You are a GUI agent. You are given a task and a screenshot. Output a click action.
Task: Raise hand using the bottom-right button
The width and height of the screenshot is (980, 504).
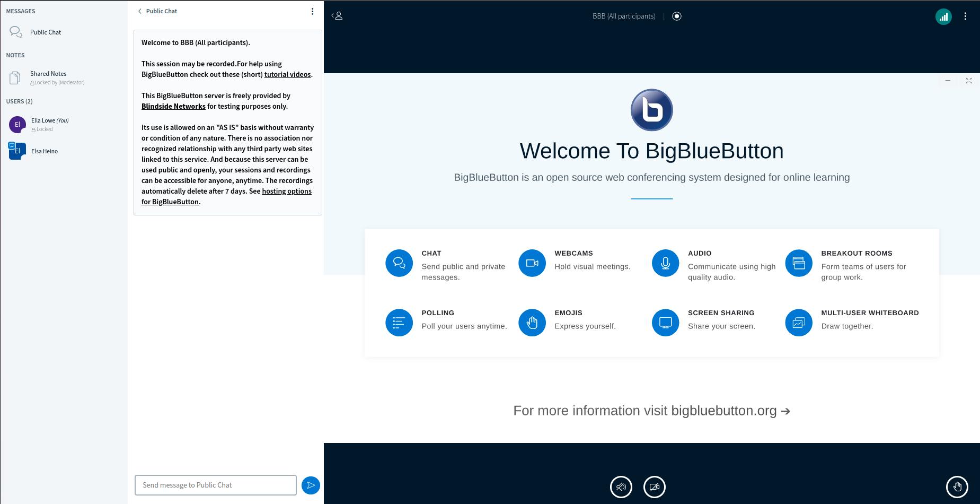pos(957,486)
